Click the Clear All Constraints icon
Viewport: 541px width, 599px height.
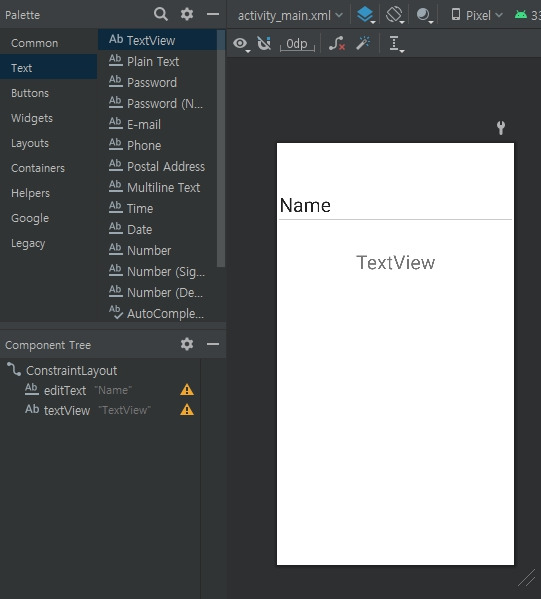337,43
